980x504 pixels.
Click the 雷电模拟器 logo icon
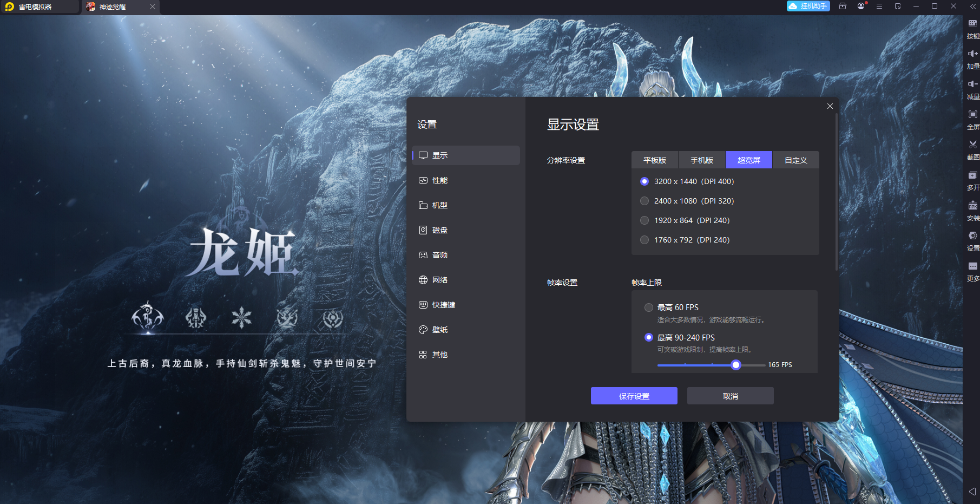(x=9, y=6)
